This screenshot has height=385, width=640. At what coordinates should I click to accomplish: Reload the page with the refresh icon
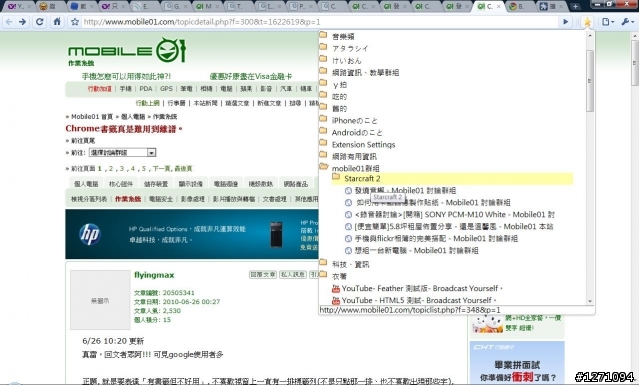click(40, 22)
